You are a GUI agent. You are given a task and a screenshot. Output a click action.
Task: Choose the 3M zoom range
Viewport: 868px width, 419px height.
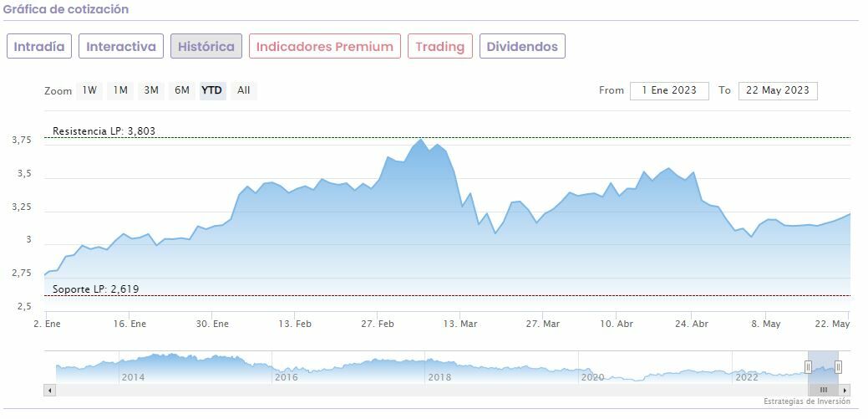click(x=151, y=90)
